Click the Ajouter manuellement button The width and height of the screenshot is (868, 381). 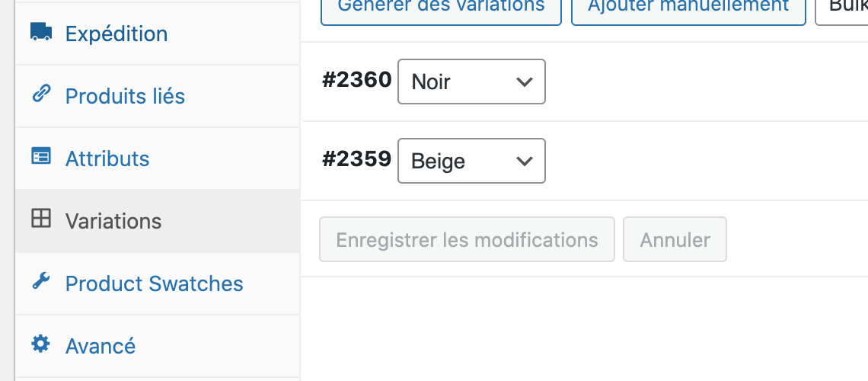tap(688, 8)
